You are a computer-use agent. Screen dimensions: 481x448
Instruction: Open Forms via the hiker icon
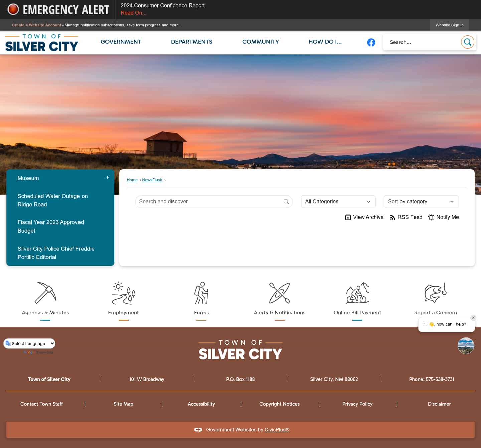[x=201, y=293]
